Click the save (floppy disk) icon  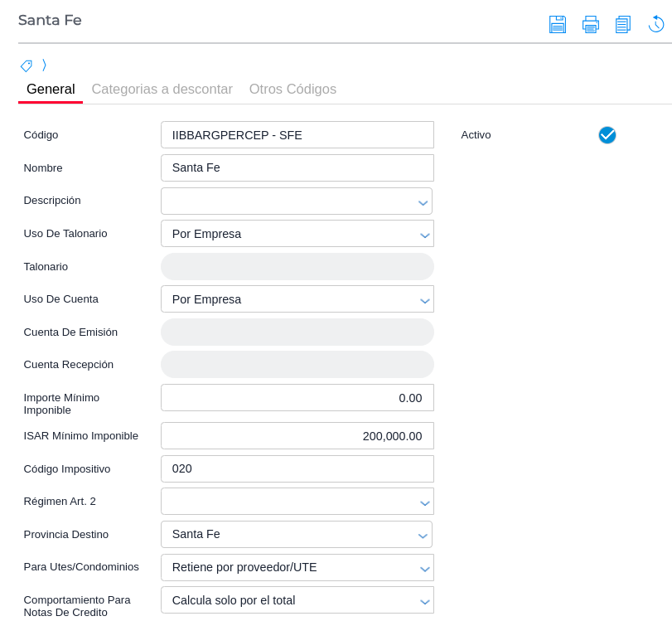558,24
